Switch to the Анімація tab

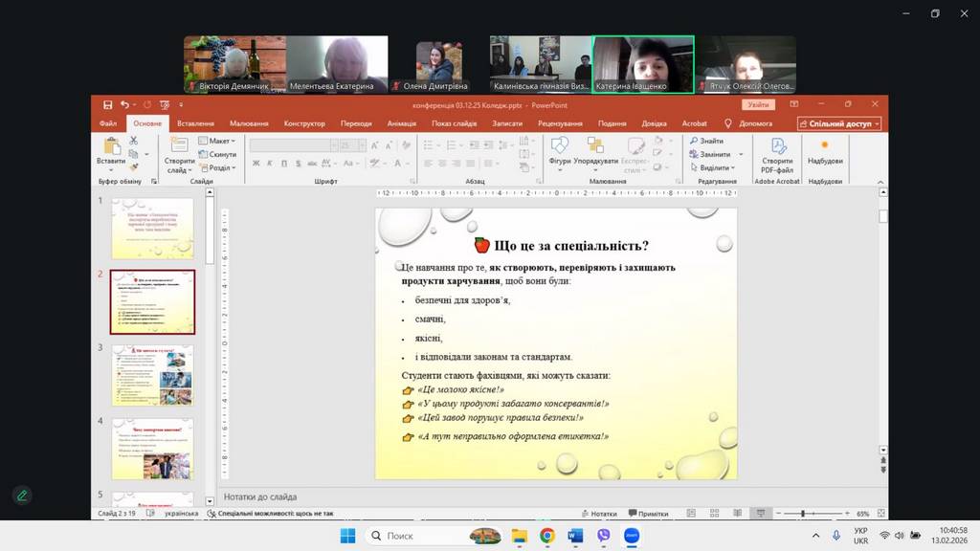[402, 123]
